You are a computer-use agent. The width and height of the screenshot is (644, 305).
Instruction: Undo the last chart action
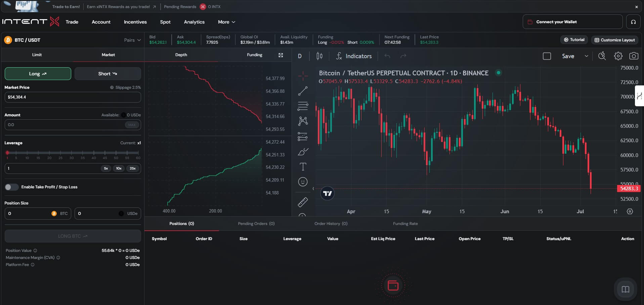387,56
